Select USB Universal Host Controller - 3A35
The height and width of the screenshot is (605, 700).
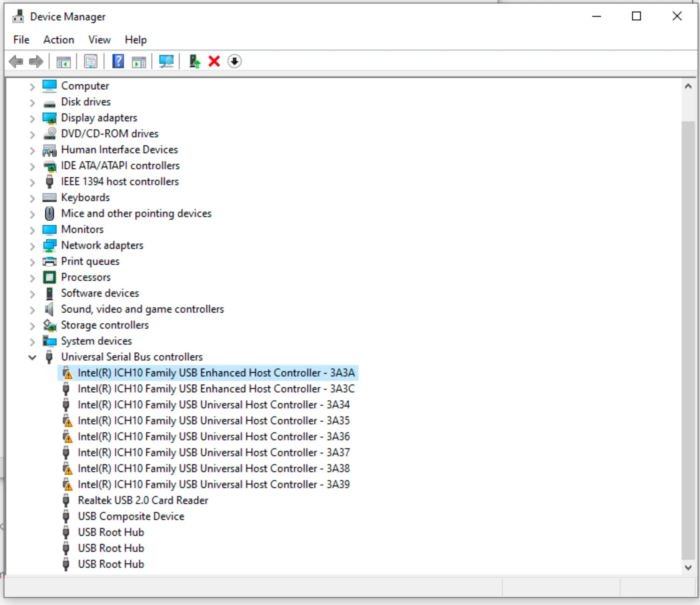click(x=213, y=421)
